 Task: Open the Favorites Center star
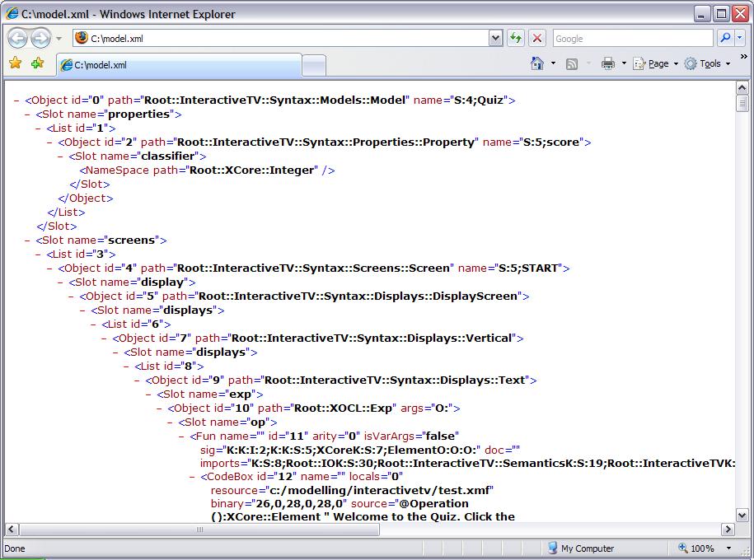[16, 63]
